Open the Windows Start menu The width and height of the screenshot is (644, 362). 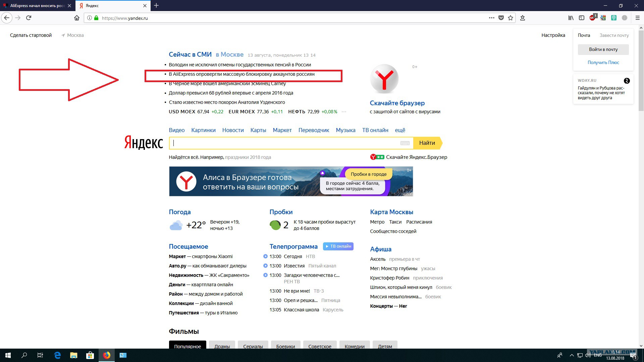[x=8, y=355]
